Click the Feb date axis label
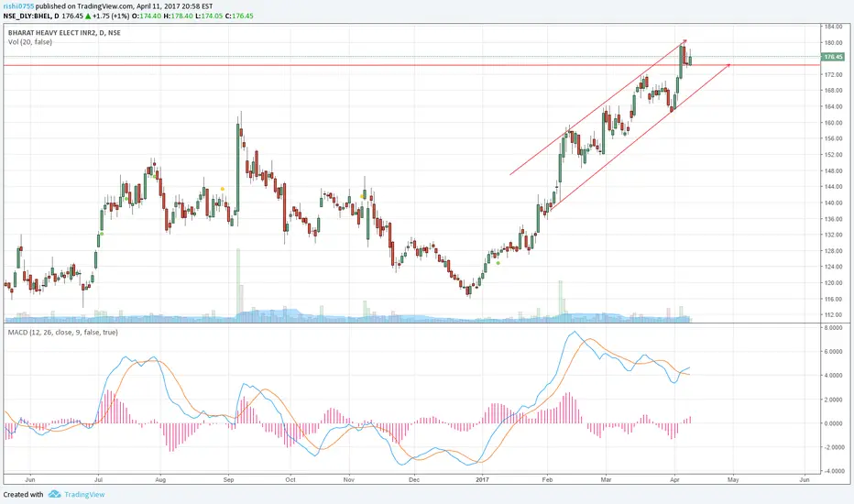Viewport: 854px width, 504px height. tap(547, 480)
